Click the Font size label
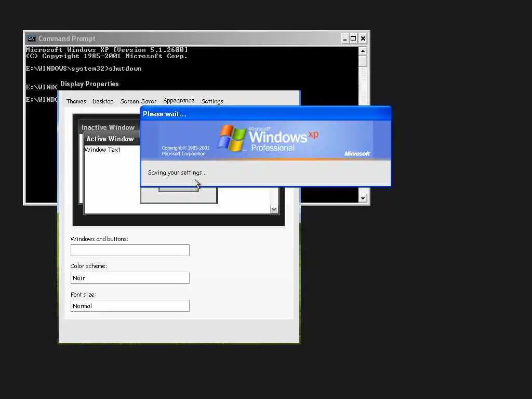 (83, 295)
